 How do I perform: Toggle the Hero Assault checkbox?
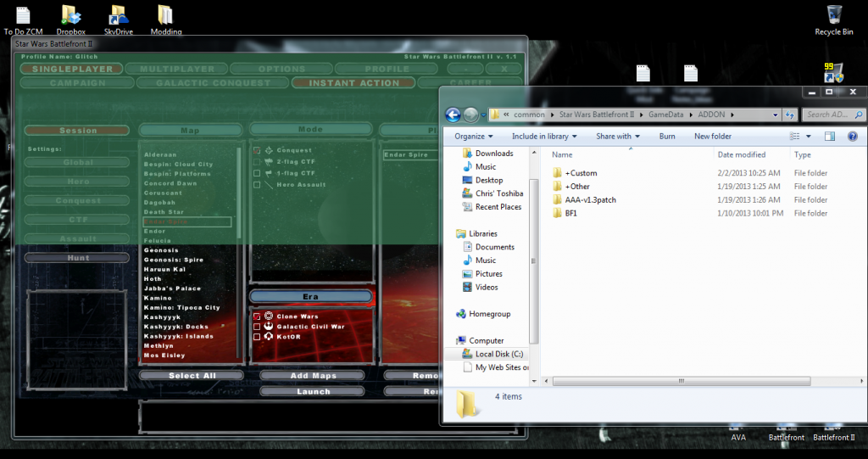257,185
